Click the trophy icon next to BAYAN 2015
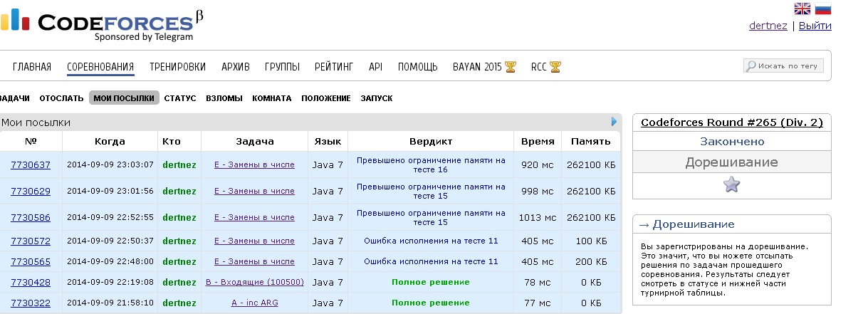This screenshot has height=314, width=868. [x=511, y=67]
